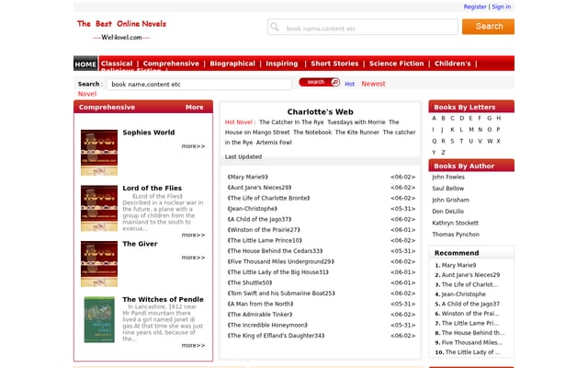Browse books by letter S

pyautogui.click(x=452, y=141)
